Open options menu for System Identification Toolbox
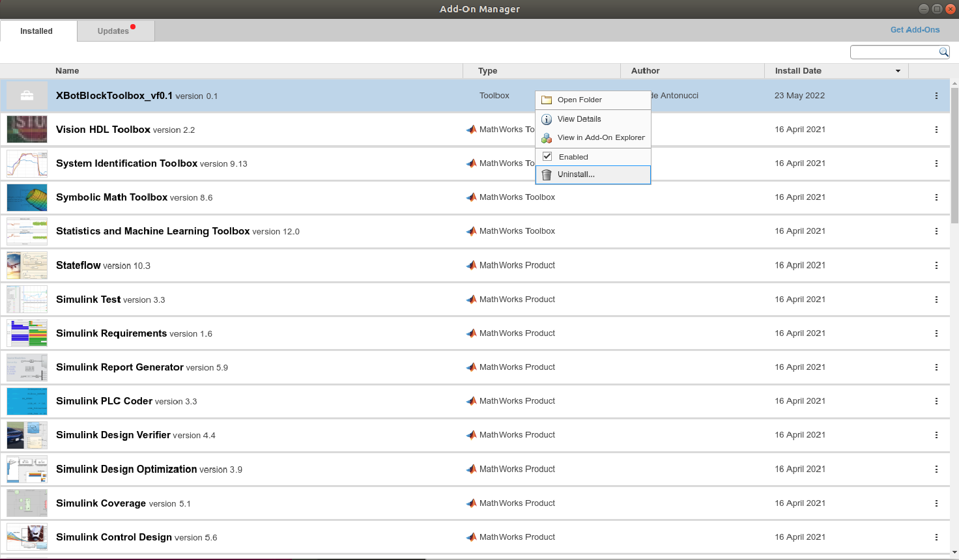959x560 pixels. 936,163
